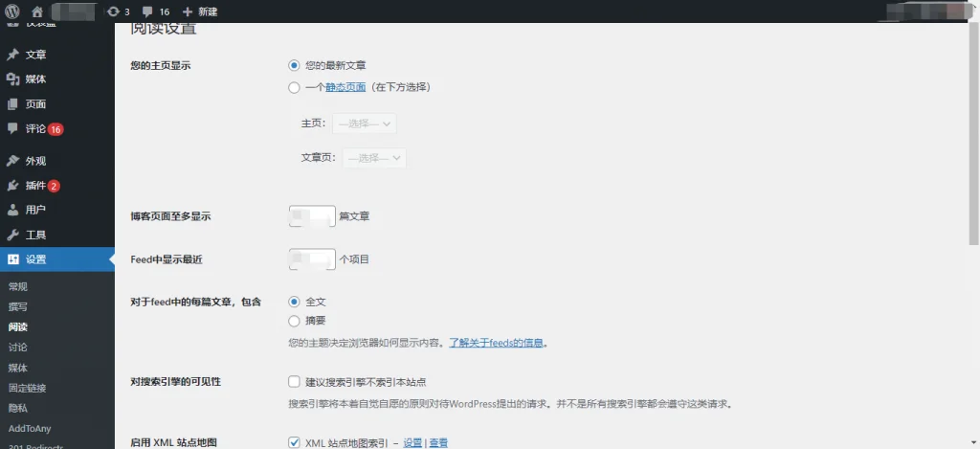
Task: Click the plus icon for 新建
Action: tap(188, 11)
